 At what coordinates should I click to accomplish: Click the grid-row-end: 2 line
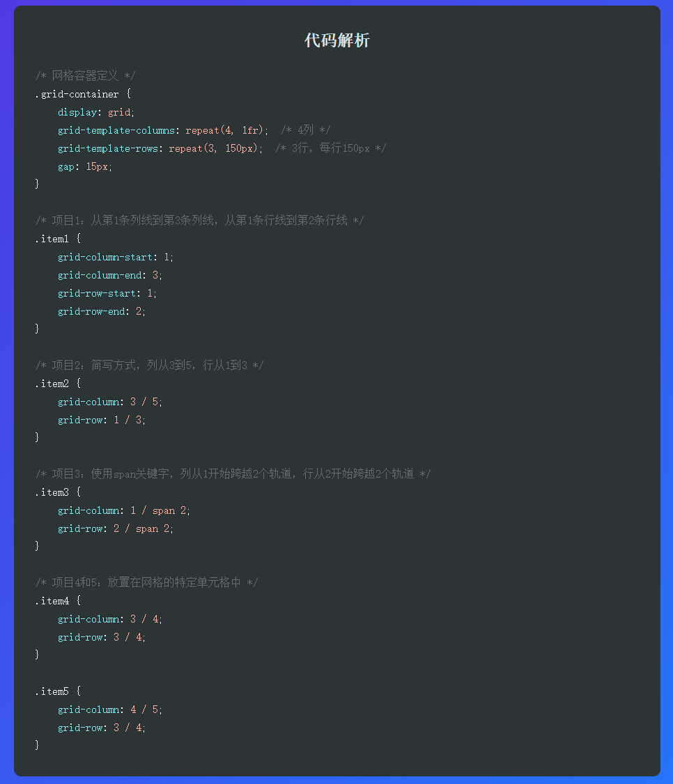102,311
